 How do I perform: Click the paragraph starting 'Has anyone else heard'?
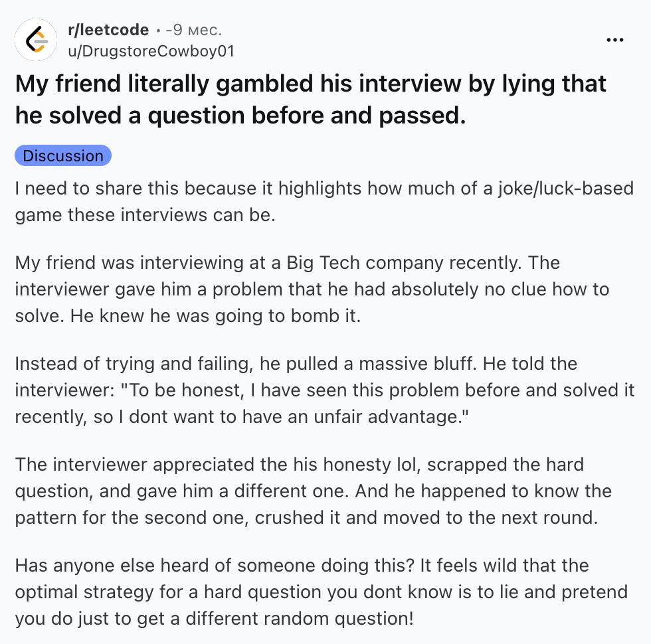(x=322, y=592)
